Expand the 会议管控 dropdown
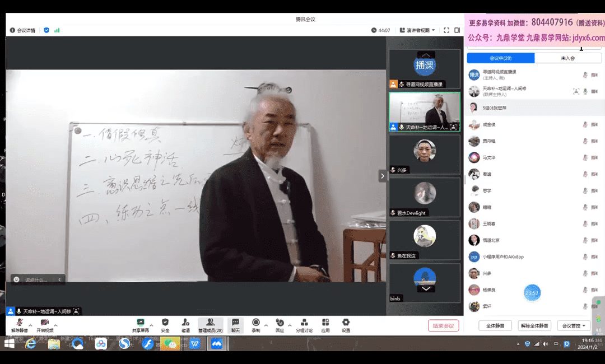 [x=576, y=325]
